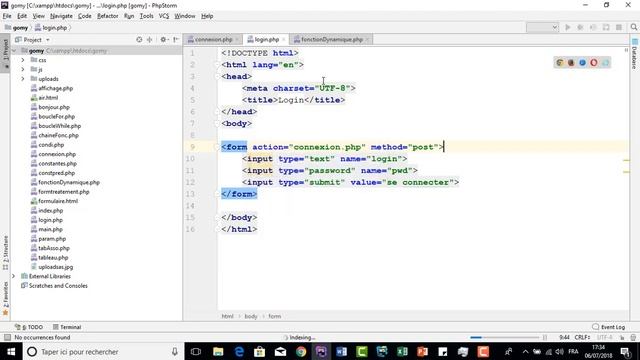Select index.php in project tree

(x=51, y=211)
